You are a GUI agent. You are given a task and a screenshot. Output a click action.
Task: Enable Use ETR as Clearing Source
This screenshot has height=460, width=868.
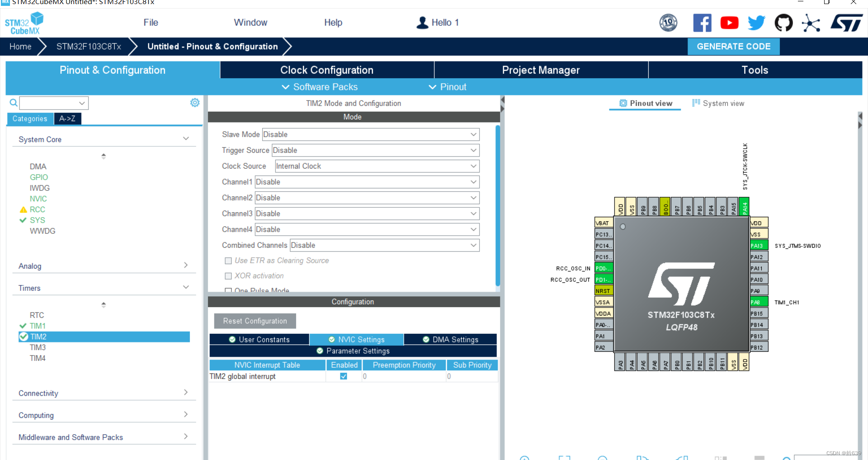228,261
